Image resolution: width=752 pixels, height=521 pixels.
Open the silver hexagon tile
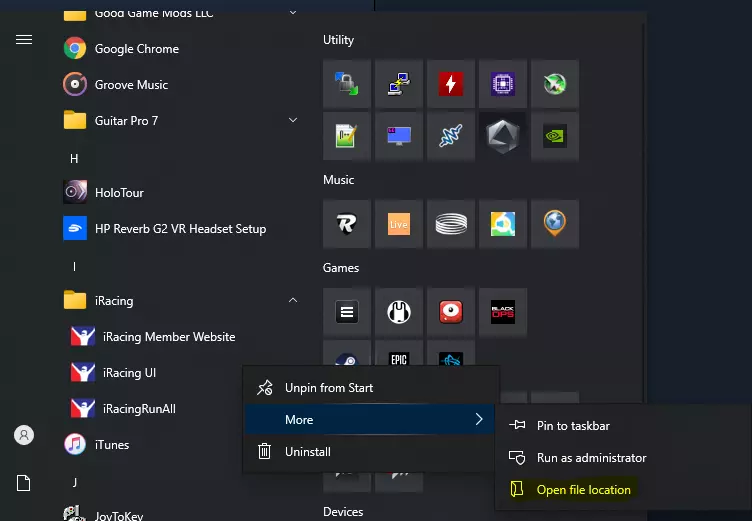503,136
